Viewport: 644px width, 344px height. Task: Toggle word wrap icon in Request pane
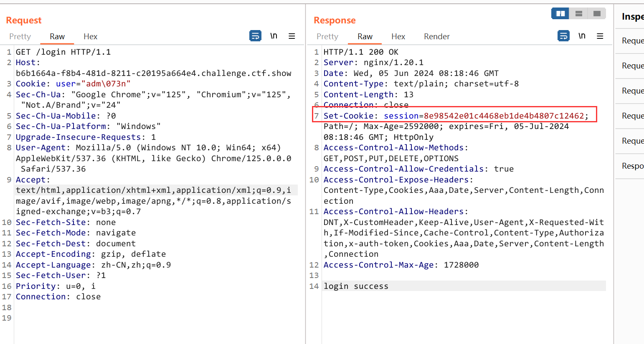point(255,36)
